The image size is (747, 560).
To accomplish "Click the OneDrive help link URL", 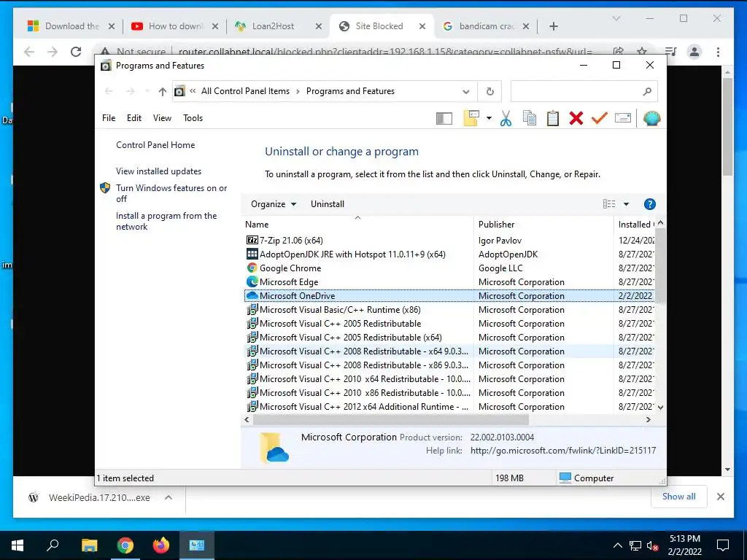I will pos(563,451).
